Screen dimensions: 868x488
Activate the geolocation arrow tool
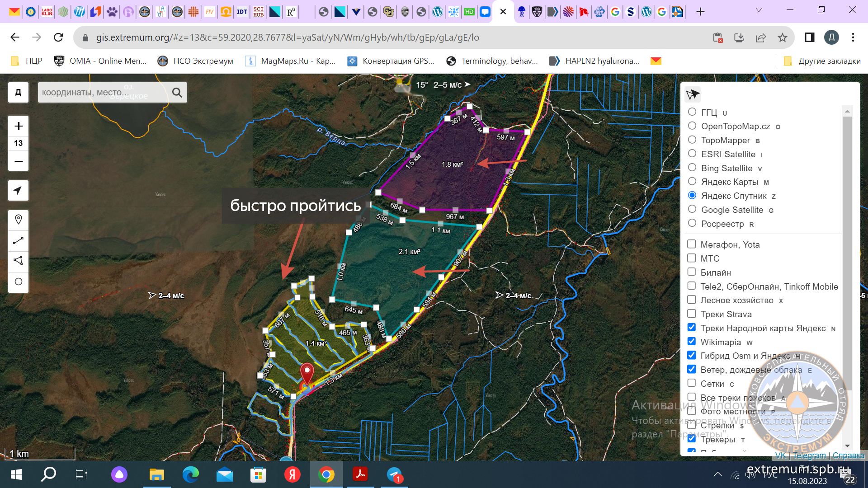click(18, 190)
